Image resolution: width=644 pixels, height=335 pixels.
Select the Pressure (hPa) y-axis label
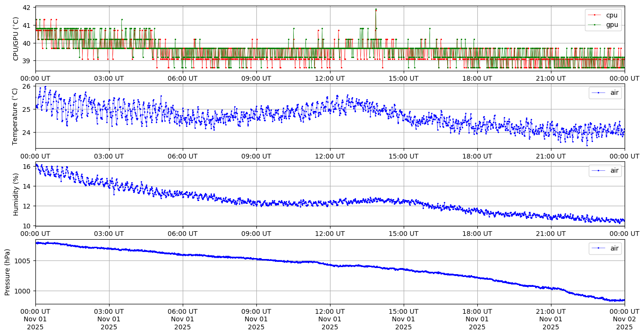coord(8,271)
